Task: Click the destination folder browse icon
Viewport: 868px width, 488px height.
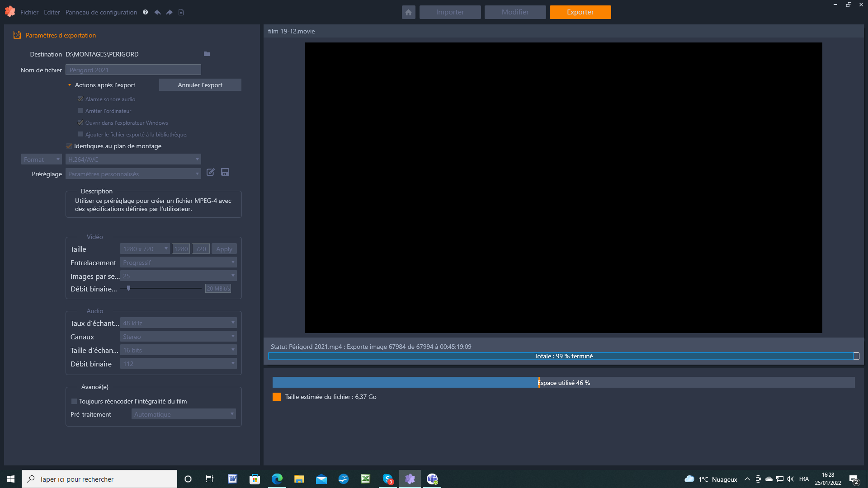Action: pyautogui.click(x=207, y=54)
